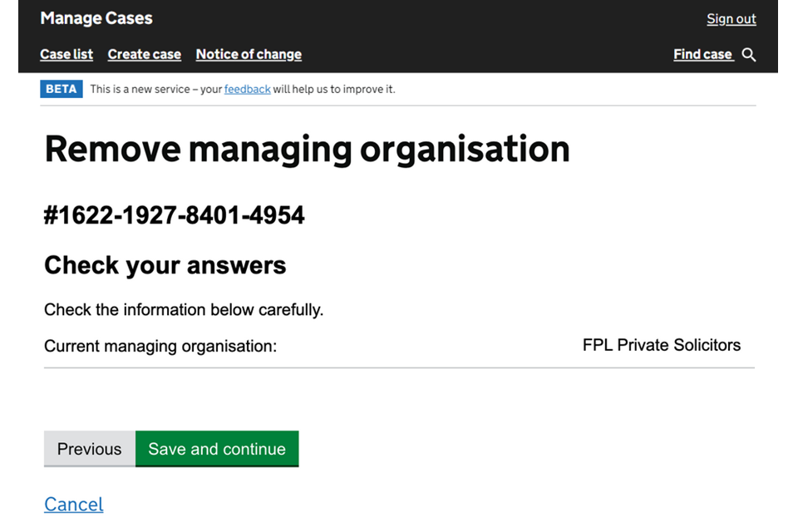
Task: Click the magnifying glass search icon
Action: pyautogui.click(x=749, y=55)
